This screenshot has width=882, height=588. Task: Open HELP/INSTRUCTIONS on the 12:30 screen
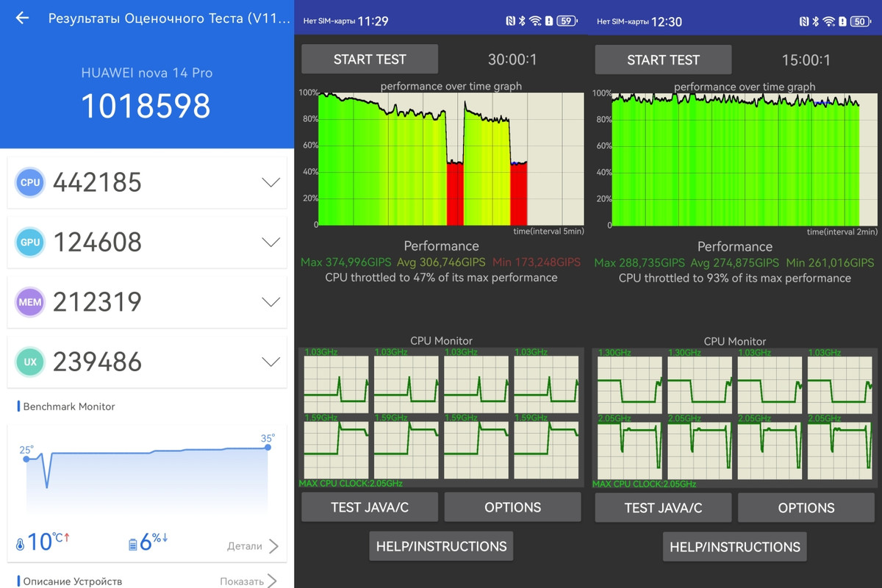click(x=735, y=547)
